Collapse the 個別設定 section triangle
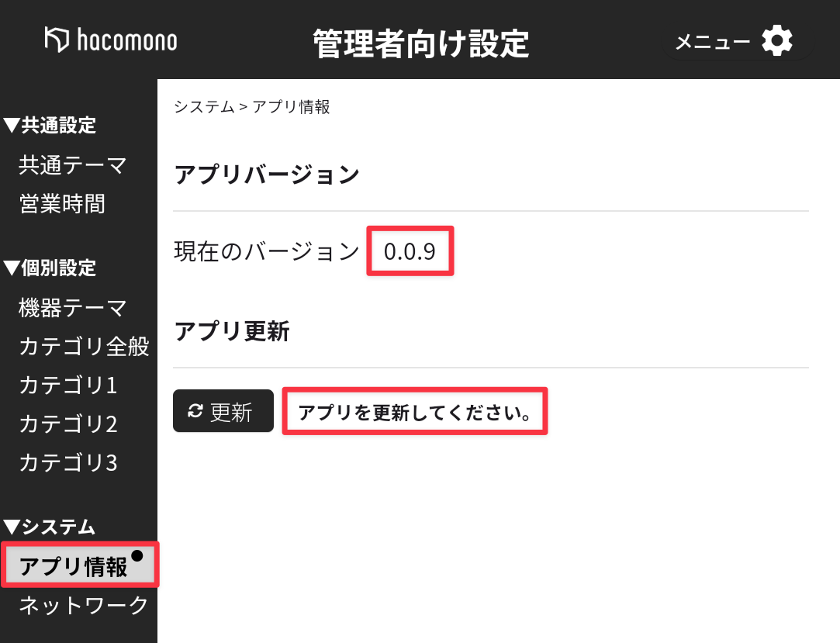The image size is (840, 643). (11, 268)
